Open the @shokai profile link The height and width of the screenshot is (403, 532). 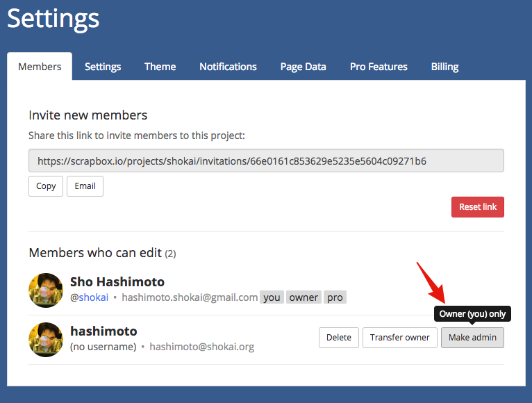pyautogui.click(x=93, y=297)
